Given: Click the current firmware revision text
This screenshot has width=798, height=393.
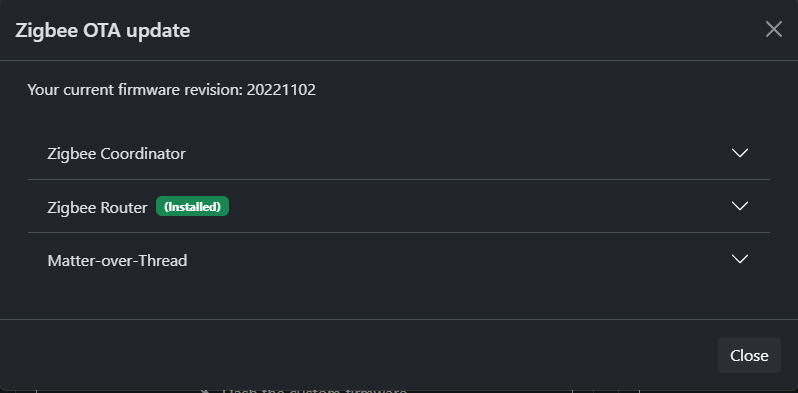Looking at the screenshot, I should pos(172,90).
